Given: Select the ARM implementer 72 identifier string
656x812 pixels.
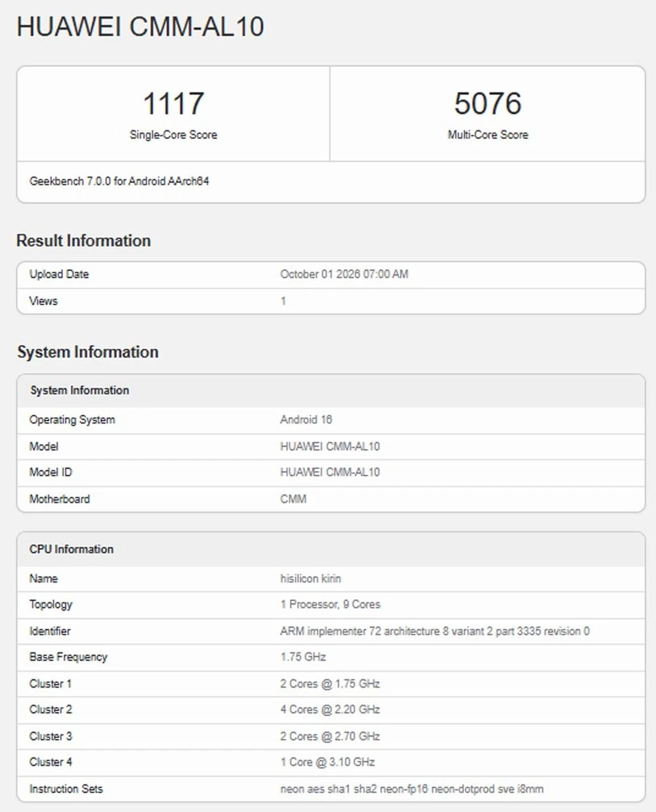Looking at the screenshot, I should click(434, 631).
